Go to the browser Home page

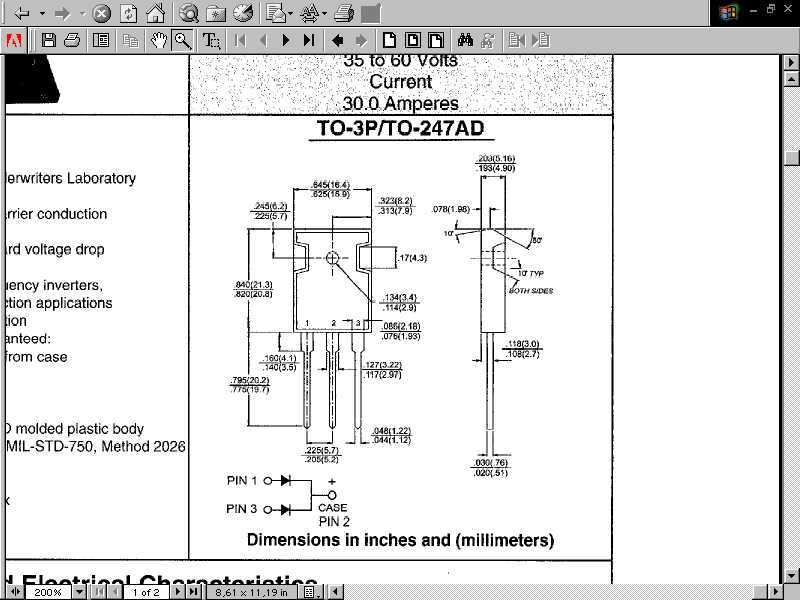155,13
